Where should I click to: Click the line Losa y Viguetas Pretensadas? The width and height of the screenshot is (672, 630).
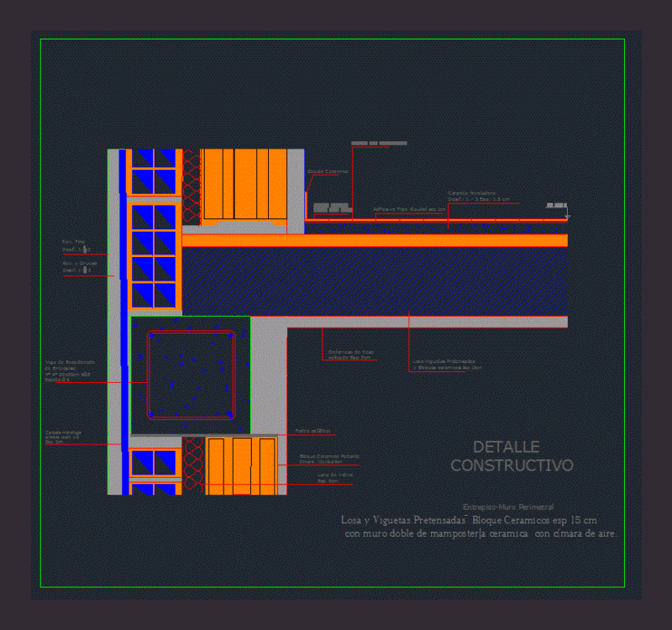click(469, 520)
